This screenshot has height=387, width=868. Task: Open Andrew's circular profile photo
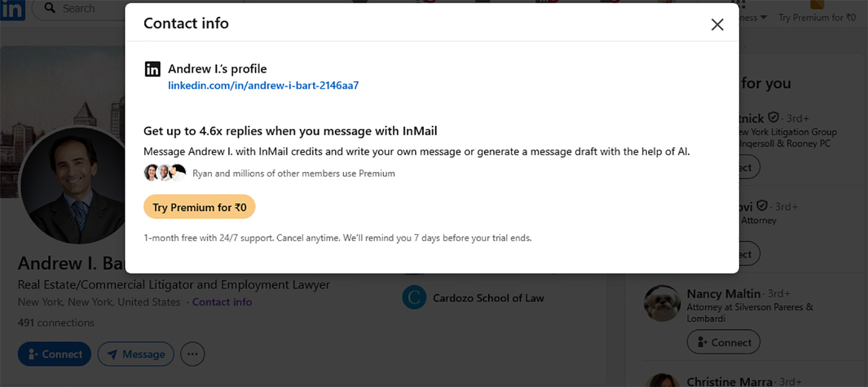[x=72, y=184]
